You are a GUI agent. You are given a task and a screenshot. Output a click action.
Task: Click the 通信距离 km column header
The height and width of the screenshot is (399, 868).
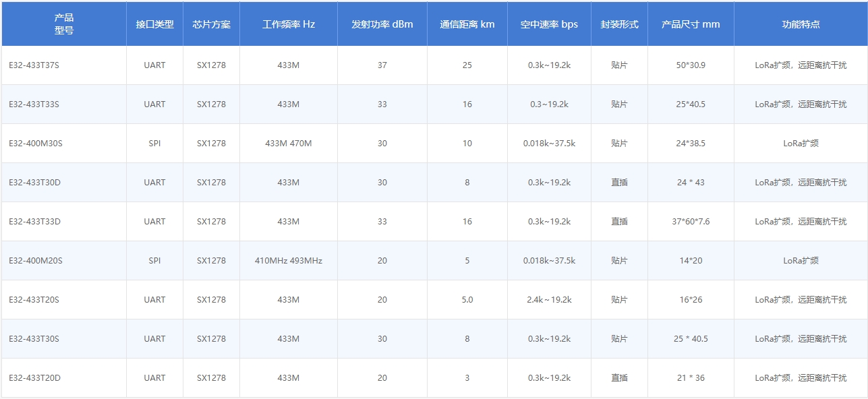point(467,24)
